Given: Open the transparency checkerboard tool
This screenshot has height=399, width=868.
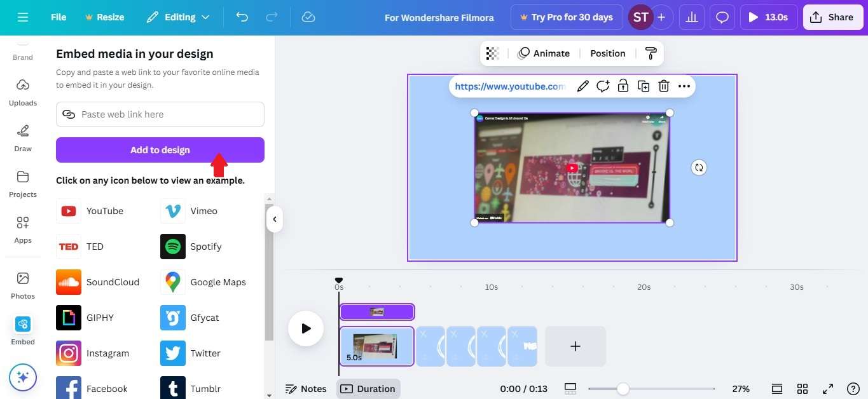Looking at the screenshot, I should [x=492, y=53].
